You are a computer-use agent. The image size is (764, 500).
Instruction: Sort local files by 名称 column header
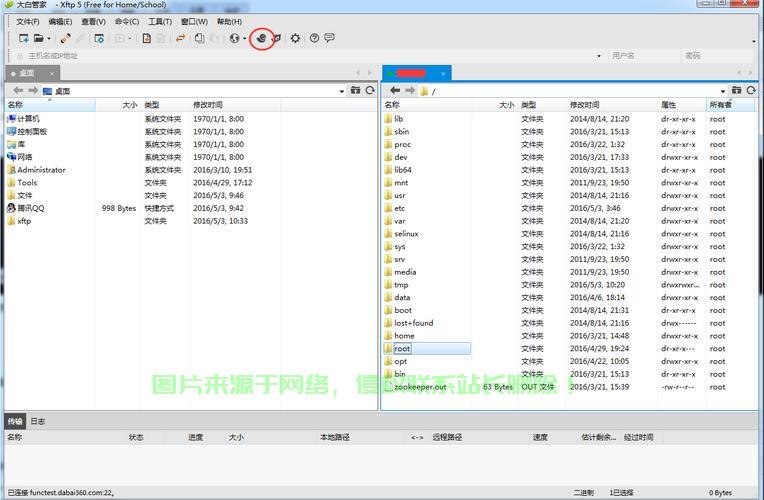[15, 105]
